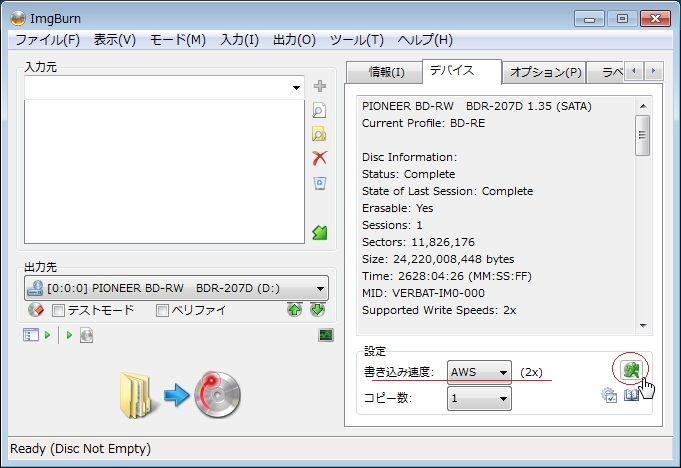Screen dimensions: 681x468
Task: Open the ファイル(F) menu
Action: 47,40
